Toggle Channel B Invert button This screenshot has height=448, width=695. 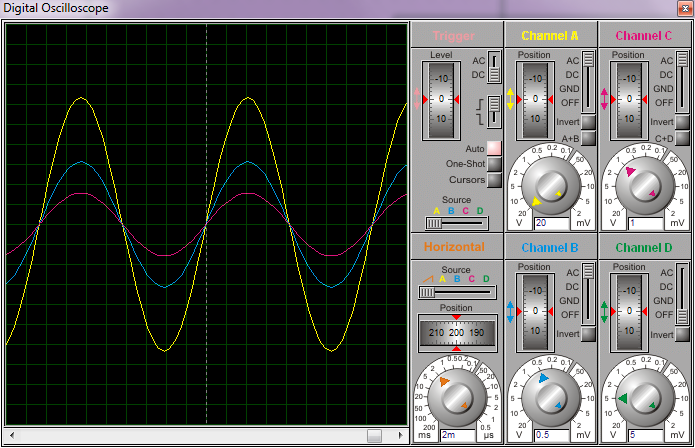tap(588, 334)
